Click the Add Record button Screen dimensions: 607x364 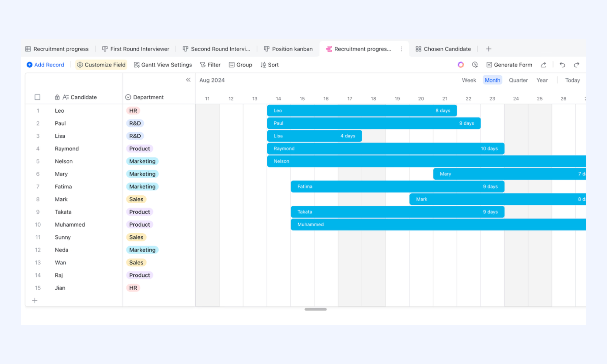pos(46,65)
